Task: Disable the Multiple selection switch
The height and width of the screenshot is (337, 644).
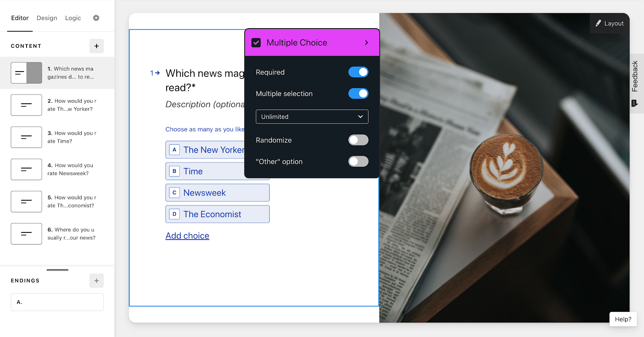Action: tap(358, 94)
